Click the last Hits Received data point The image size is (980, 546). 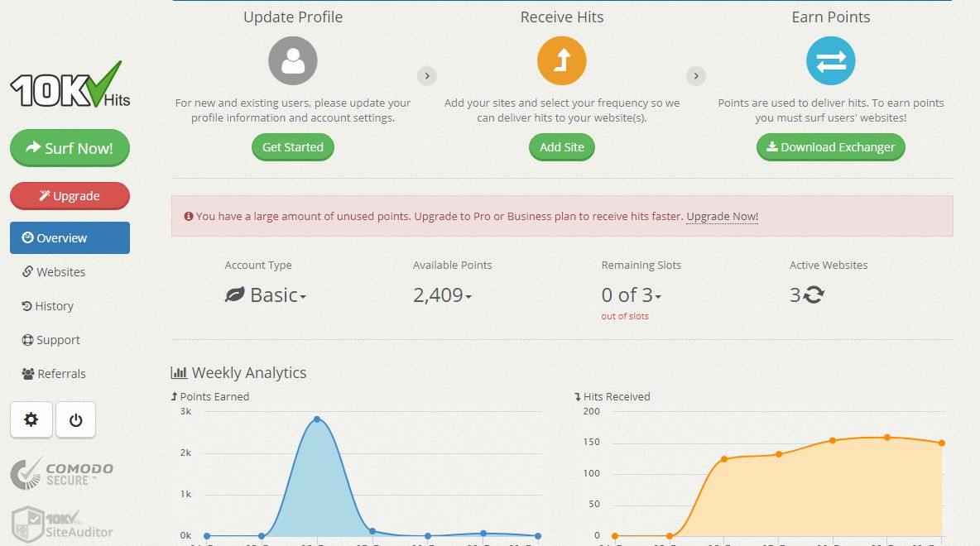942,443
